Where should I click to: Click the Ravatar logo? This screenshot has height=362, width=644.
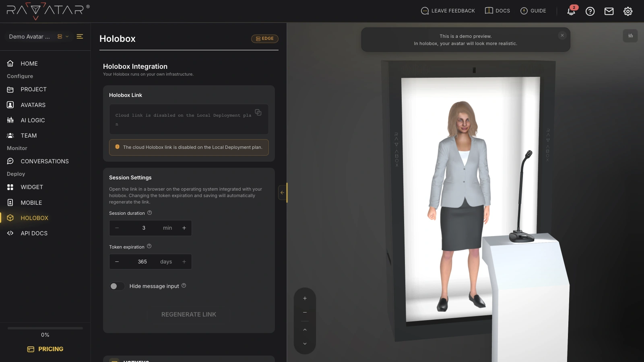(48, 11)
